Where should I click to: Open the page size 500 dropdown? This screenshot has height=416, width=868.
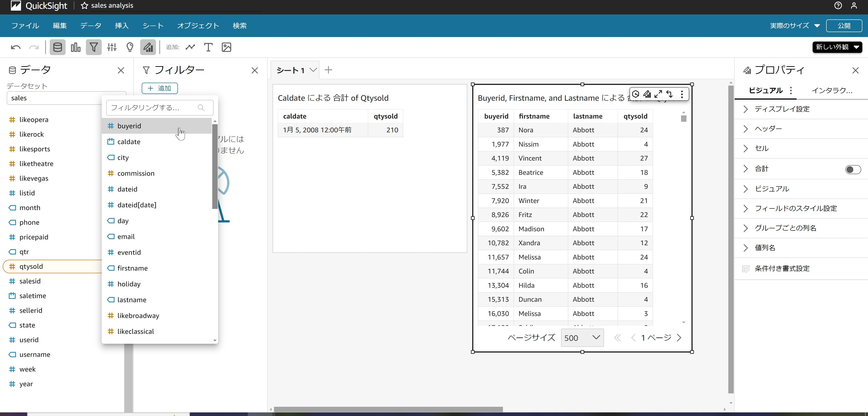[x=582, y=338]
